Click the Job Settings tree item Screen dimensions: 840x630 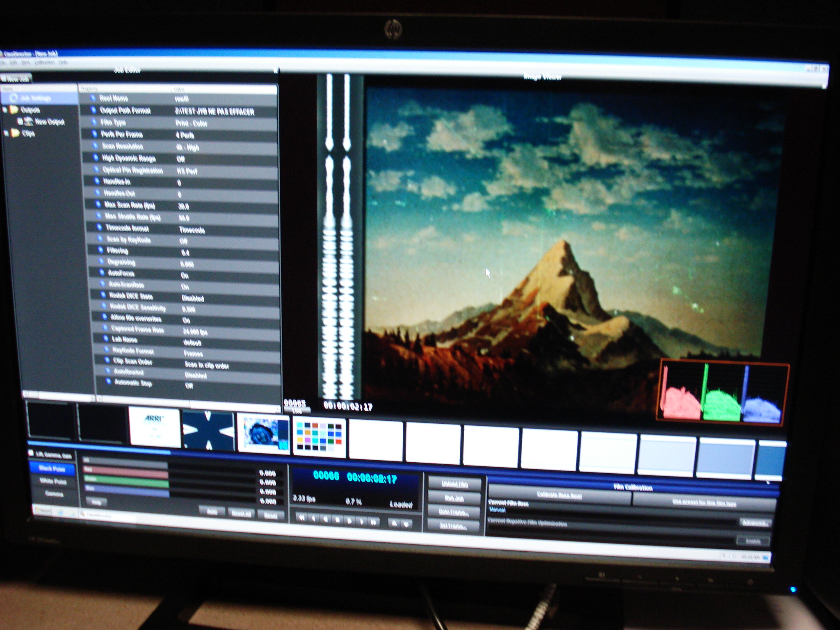pos(36,98)
